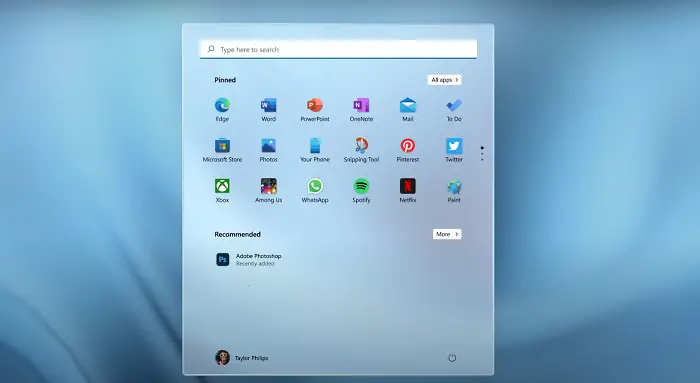Open the Snipping Tool app
This screenshot has height=383, width=700.
[x=361, y=150]
